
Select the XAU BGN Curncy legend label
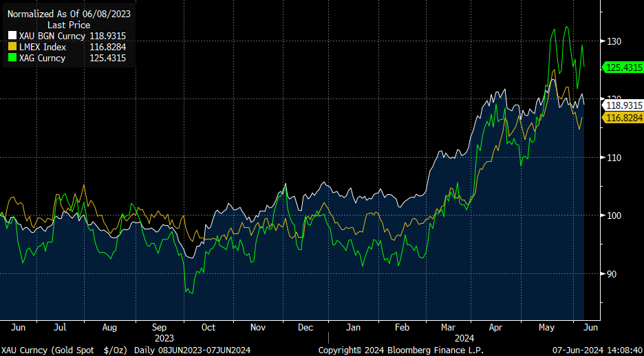(52, 36)
